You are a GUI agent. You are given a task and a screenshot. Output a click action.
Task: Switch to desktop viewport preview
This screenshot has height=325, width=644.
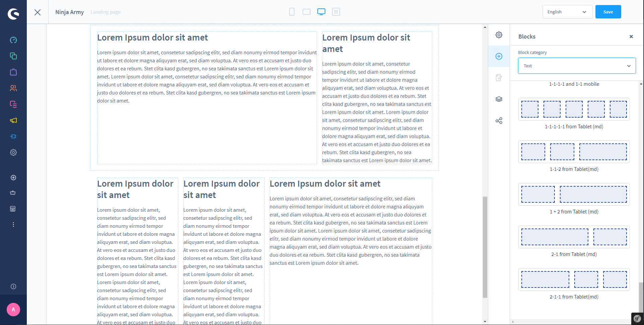click(321, 12)
